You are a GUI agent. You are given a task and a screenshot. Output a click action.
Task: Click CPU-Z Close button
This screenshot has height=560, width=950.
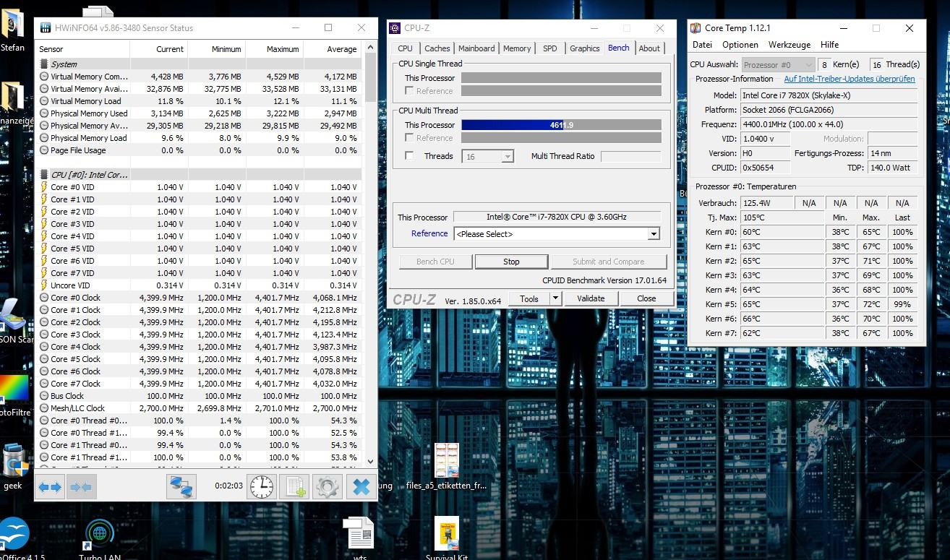pyautogui.click(x=646, y=298)
